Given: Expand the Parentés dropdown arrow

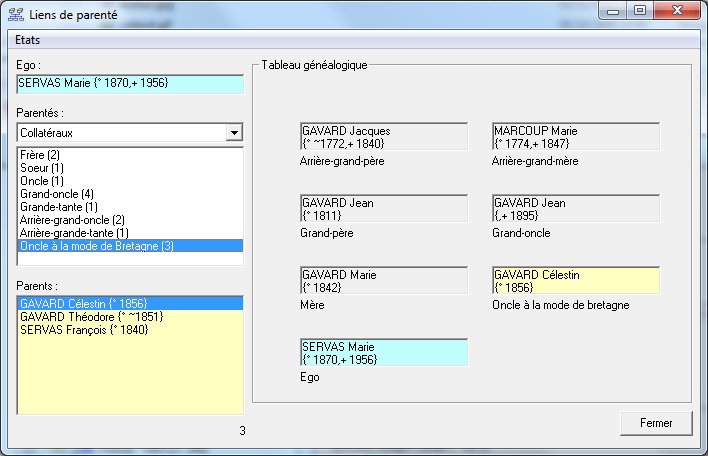Looking at the screenshot, I should point(234,132).
